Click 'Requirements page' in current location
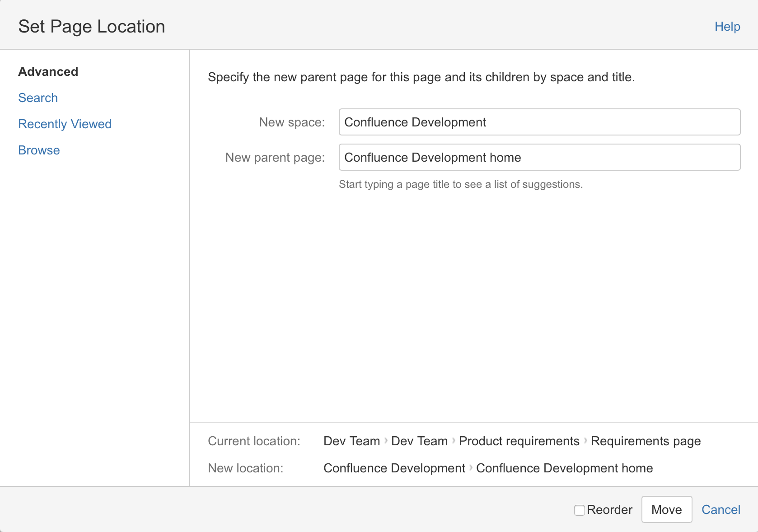Screen dimensions: 758x532 click(646, 441)
